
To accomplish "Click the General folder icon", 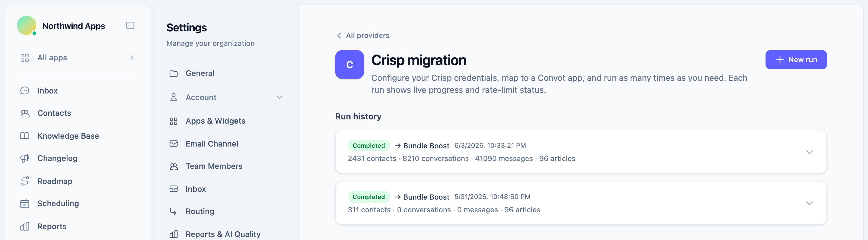I will pyautogui.click(x=174, y=74).
